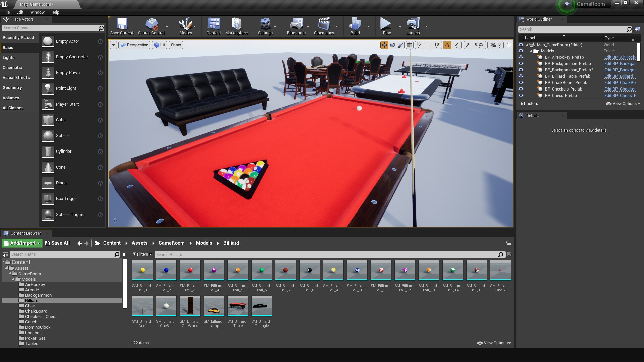Click the Save All button

(57, 243)
